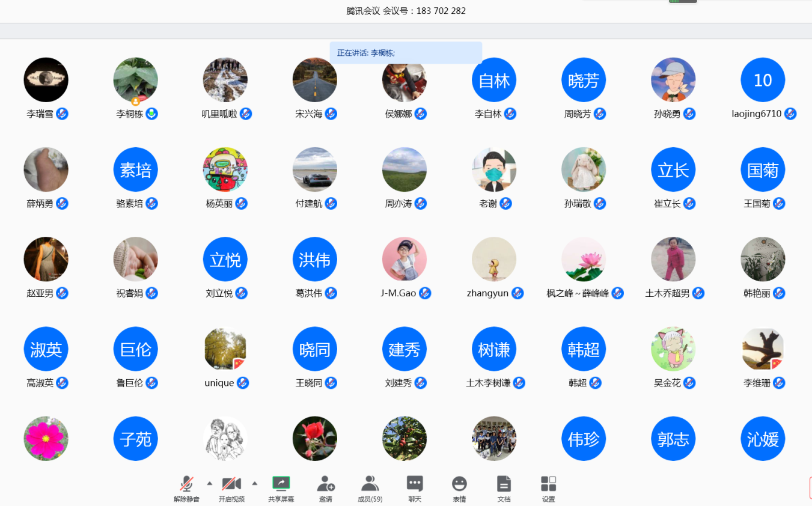The height and width of the screenshot is (506, 812).
Task: Click the 正在讲话 speaker banner
Action: [x=406, y=53]
